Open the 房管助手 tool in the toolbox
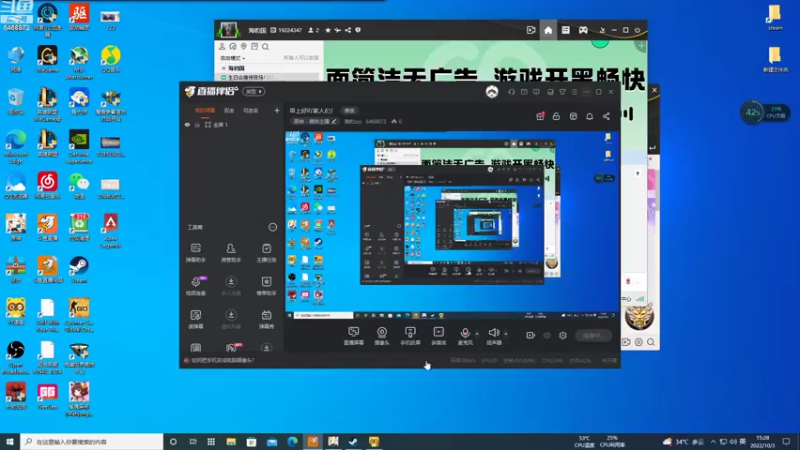The image size is (800, 450). click(231, 252)
